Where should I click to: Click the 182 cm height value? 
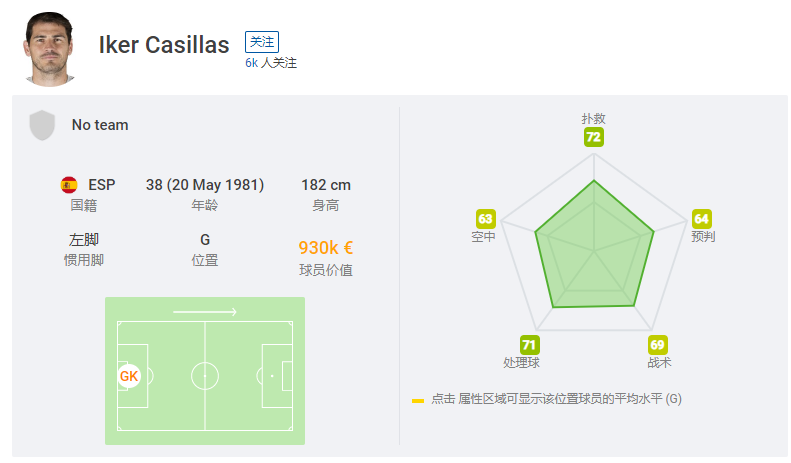coord(326,185)
